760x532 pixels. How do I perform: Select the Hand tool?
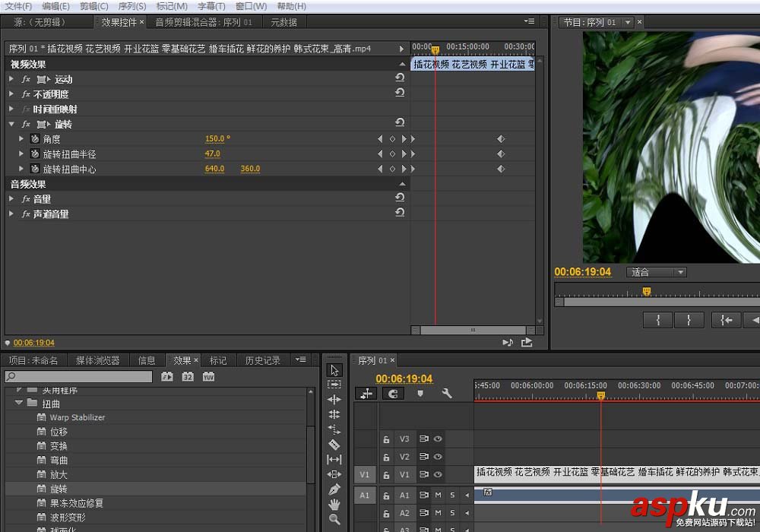click(x=334, y=505)
